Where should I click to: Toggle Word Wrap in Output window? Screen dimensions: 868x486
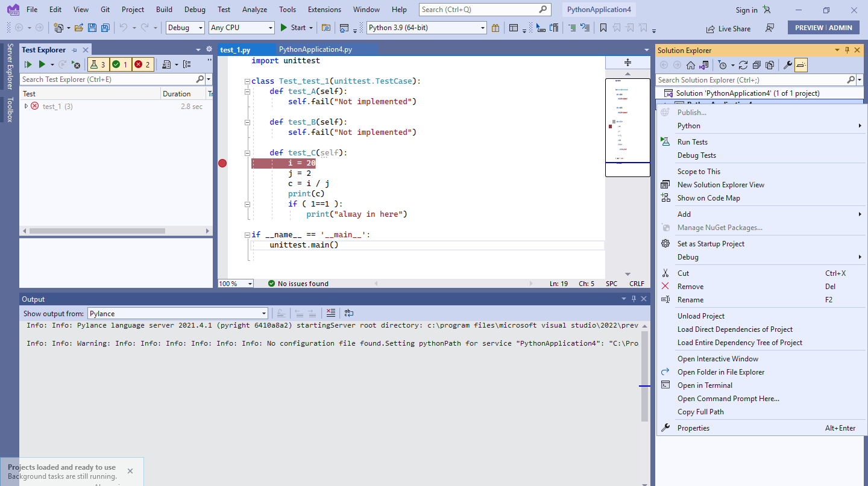[x=349, y=313]
